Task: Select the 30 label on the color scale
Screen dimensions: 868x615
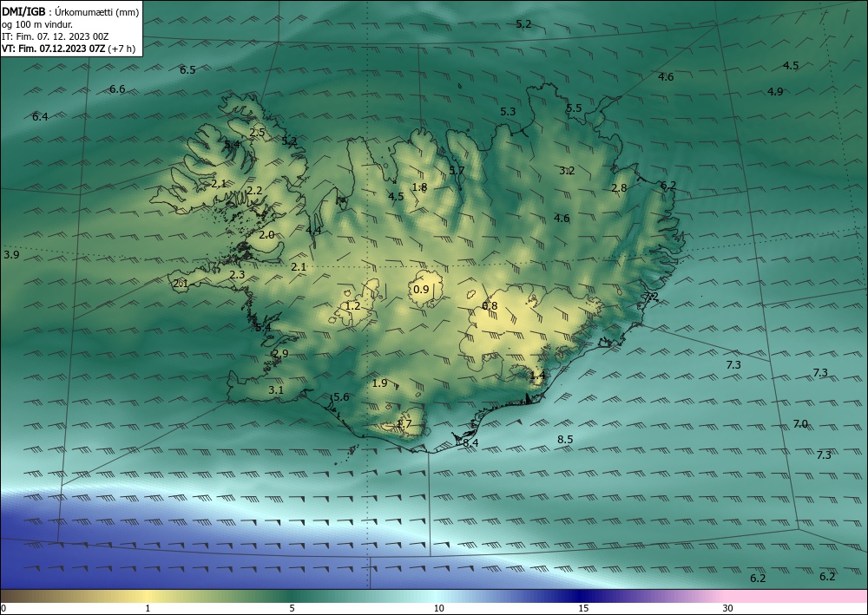Action: pyautogui.click(x=728, y=609)
